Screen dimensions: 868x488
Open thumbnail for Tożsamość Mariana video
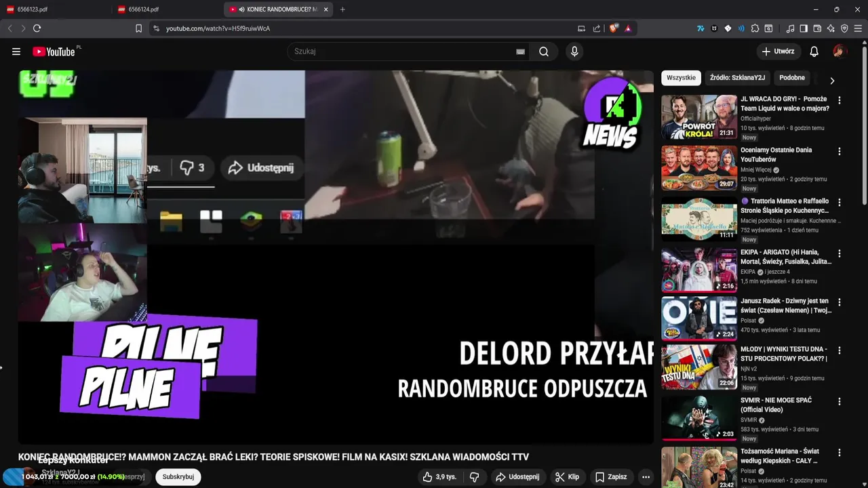(699, 468)
